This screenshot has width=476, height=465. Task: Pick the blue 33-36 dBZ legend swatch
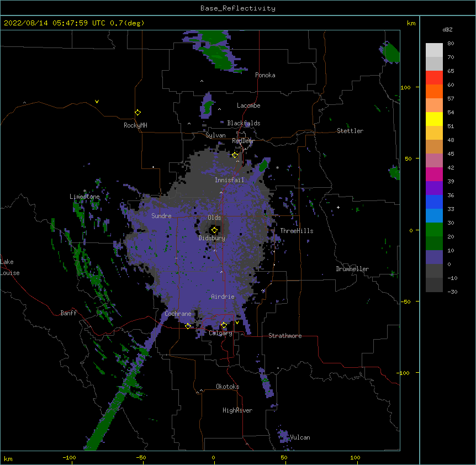pos(434,202)
